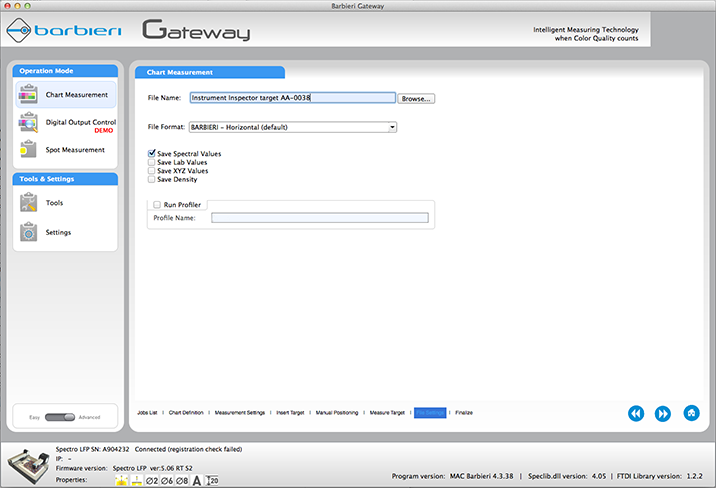
Task: Select Settings label in sidebar
Action: click(58, 232)
